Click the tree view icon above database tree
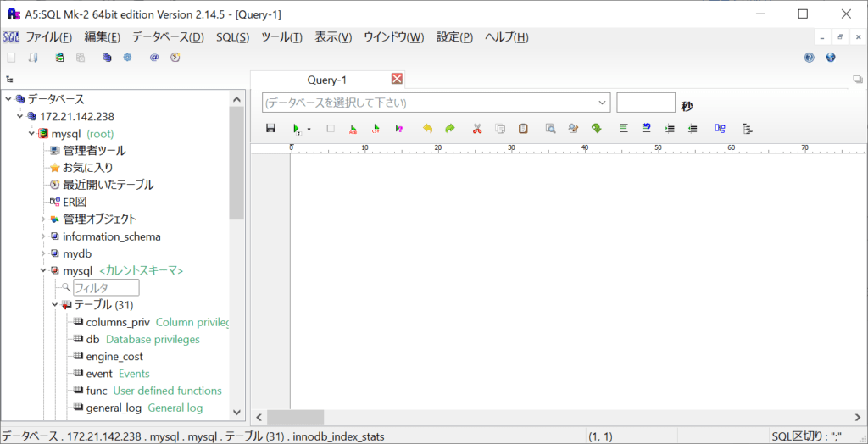 click(9, 79)
